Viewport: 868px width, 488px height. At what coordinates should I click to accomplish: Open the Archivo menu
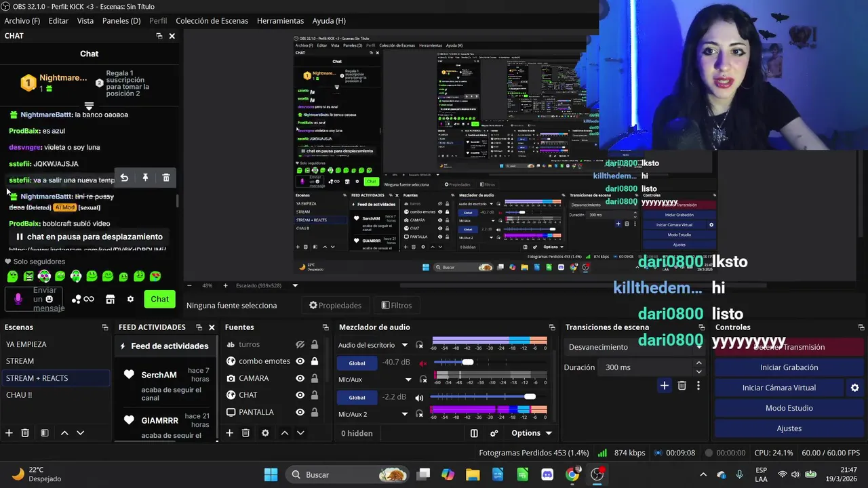[x=22, y=21]
